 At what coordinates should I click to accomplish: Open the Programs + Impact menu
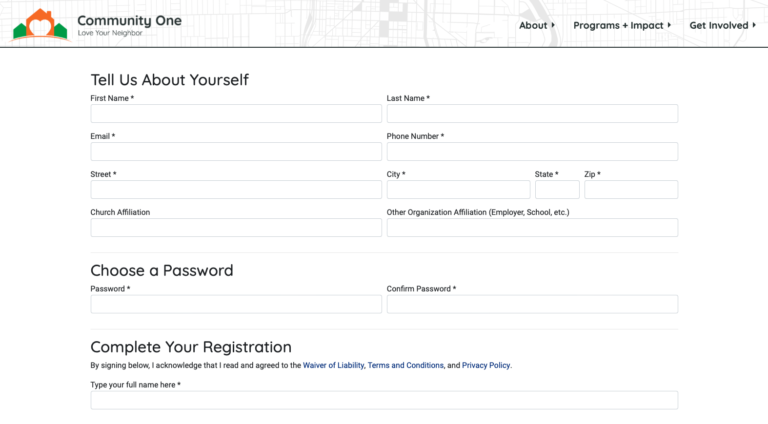coord(617,25)
